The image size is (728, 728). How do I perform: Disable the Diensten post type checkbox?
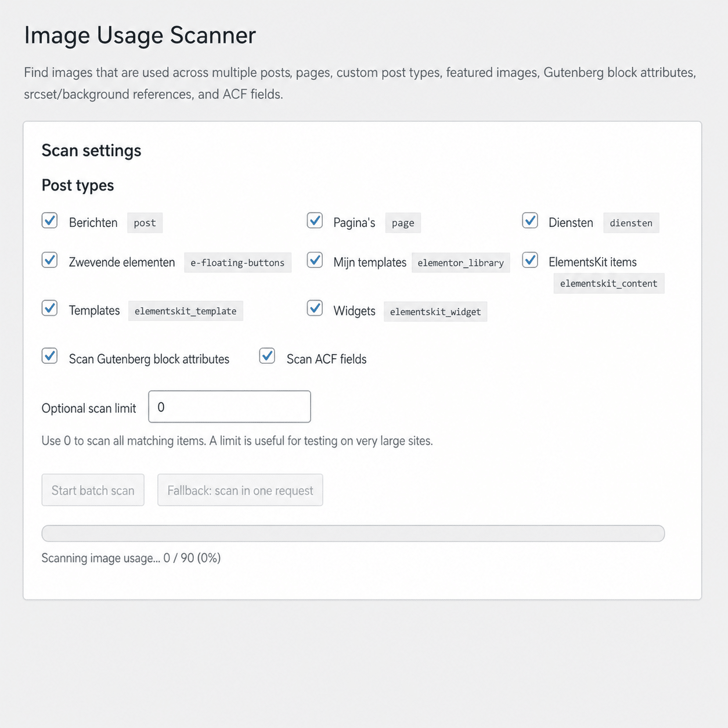pos(530,221)
